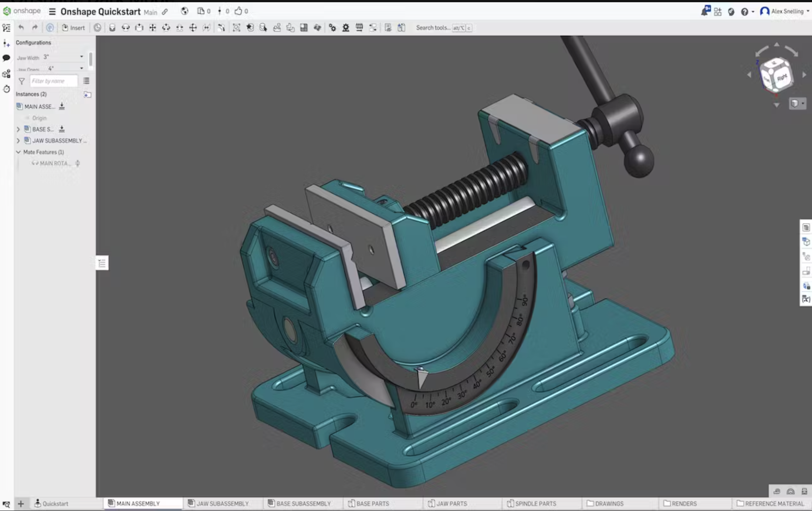Image resolution: width=812 pixels, height=511 pixels.
Task: Open the comments speech bubble panel
Action: [6, 58]
